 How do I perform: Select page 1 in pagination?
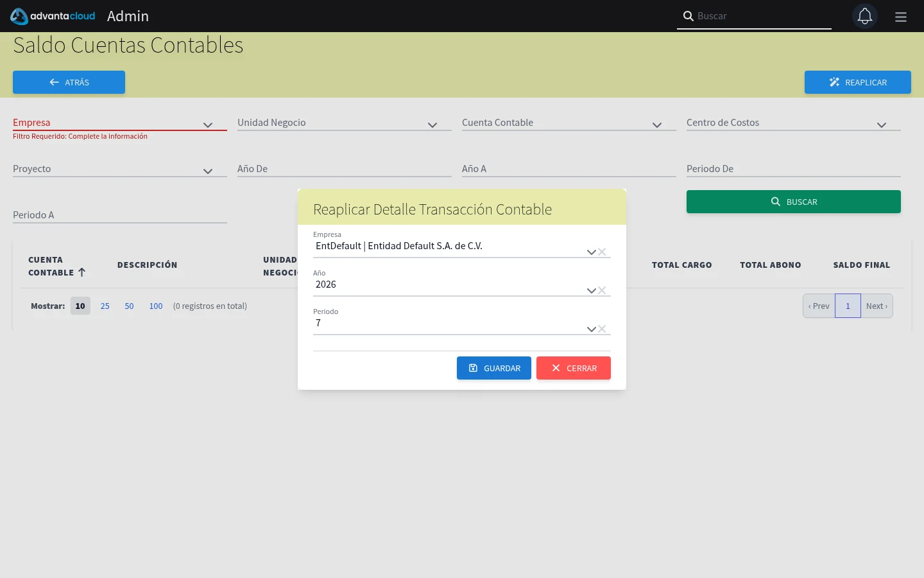click(x=848, y=306)
